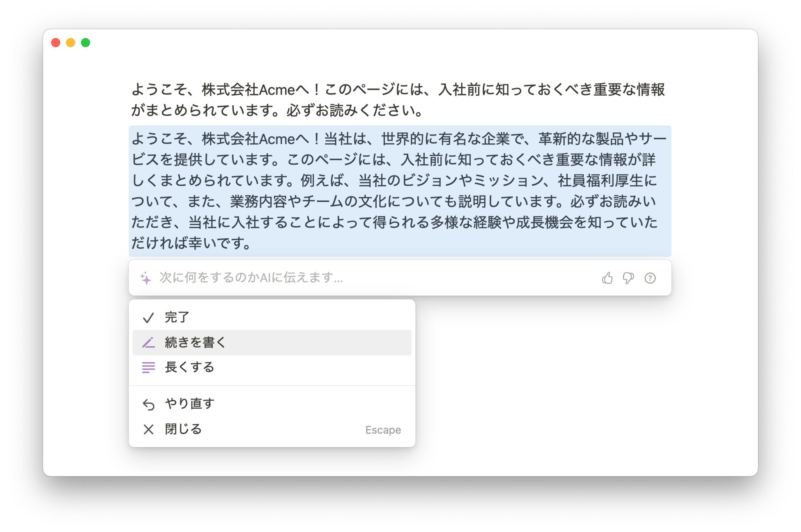Click the thumbs down feedback icon
The width and height of the screenshot is (801, 532).
[628, 278]
